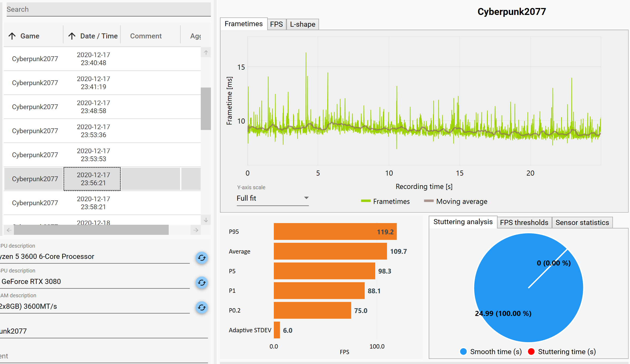Click the CPU description refresh icon
Image resolution: width=630 pixels, height=364 pixels.
click(x=202, y=258)
